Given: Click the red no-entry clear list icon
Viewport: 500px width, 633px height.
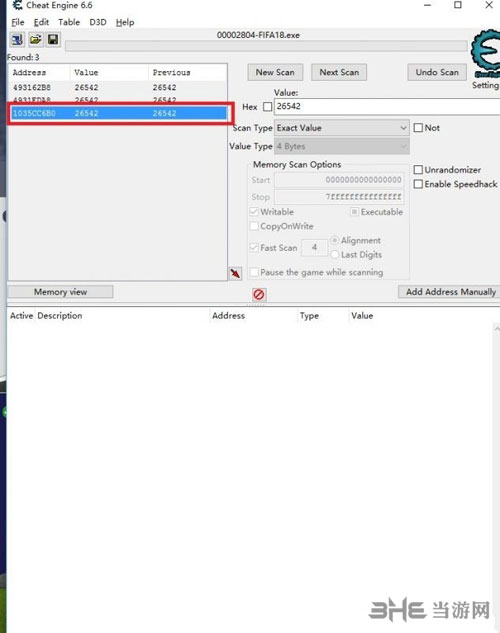Looking at the screenshot, I should click(x=259, y=294).
